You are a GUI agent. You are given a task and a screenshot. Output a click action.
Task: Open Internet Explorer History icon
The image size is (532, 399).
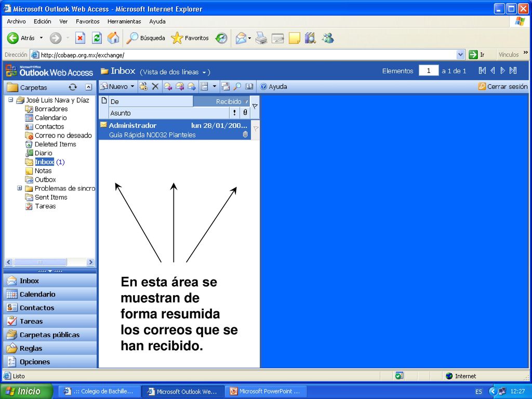221,38
